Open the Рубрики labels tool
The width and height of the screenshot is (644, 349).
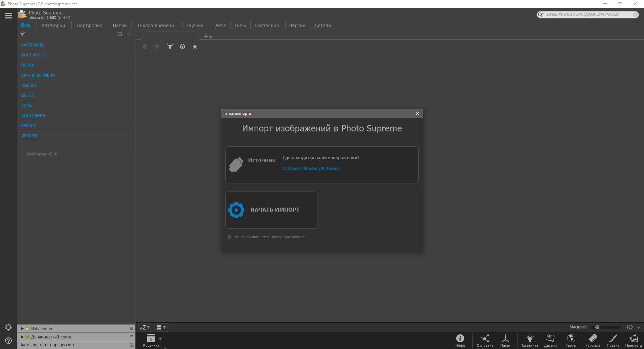[x=593, y=341]
